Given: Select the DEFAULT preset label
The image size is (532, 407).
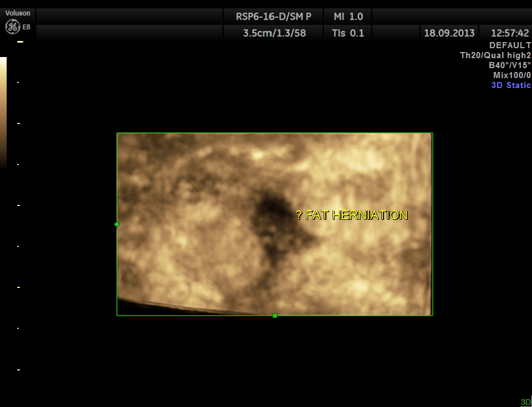Looking at the screenshot, I should (x=510, y=45).
